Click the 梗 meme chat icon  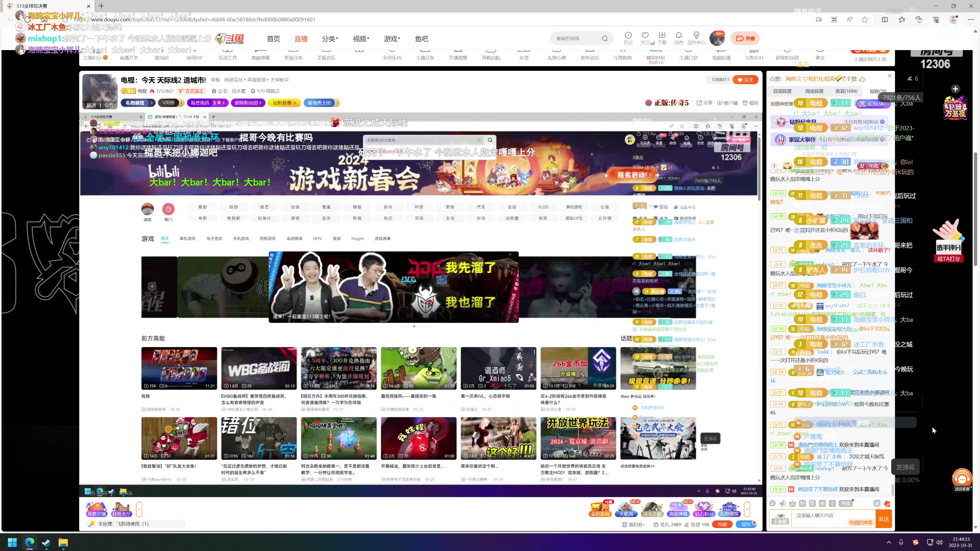click(x=822, y=504)
